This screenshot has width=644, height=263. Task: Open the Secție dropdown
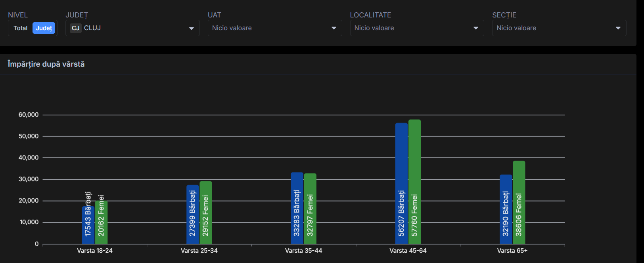[x=559, y=28]
